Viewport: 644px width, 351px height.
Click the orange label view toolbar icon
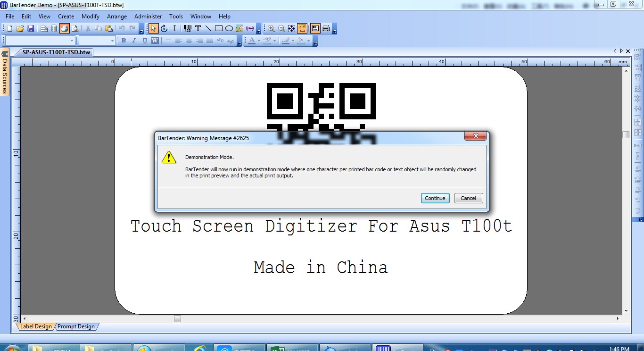click(x=302, y=29)
